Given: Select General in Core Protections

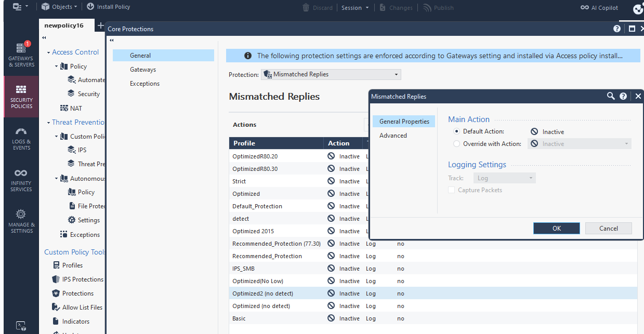Looking at the screenshot, I should point(163,56).
